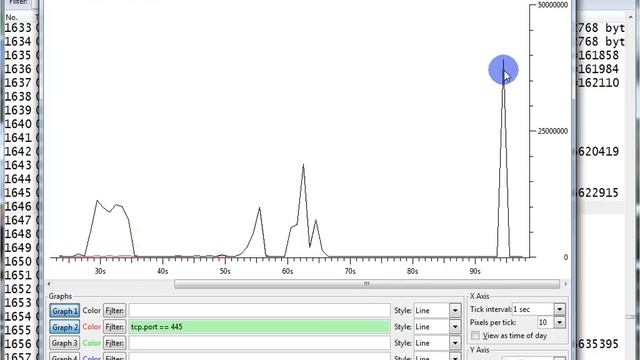This screenshot has height=360, width=640.
Task: Open the Graph 3 Style dropdown arrow
Action: tap(455, 343)
